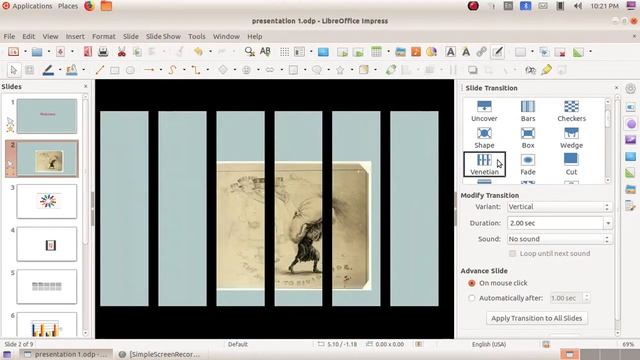The width and height of the screenshot is (640, 360).
Task: Open the Sound dropdown showing No sound
Action: pyautogui.click(x=559, y=239)
